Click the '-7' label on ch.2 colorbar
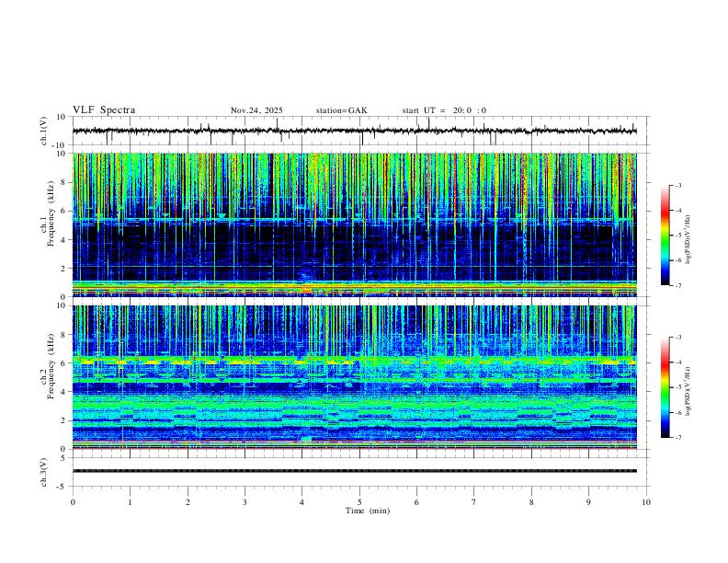Image resolution: width=728 pixels, height=563 pixels. (x=677, y=438)
